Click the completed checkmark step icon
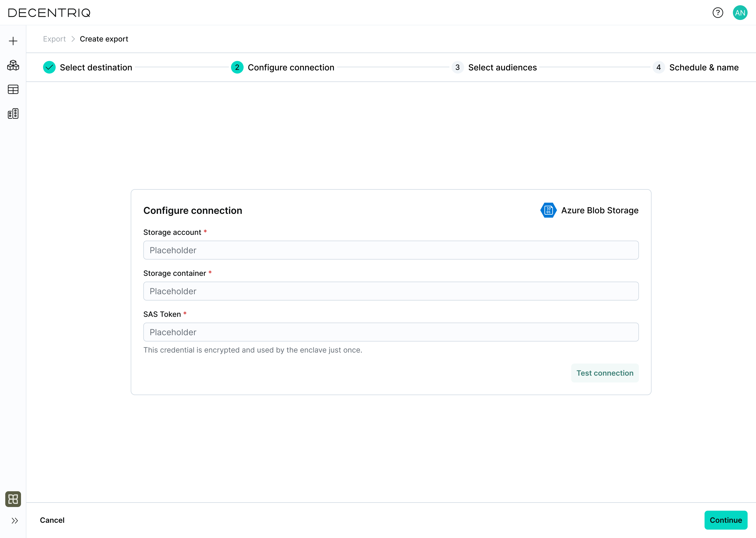This screenshot has height=538, width=756. tap(49, 67)
